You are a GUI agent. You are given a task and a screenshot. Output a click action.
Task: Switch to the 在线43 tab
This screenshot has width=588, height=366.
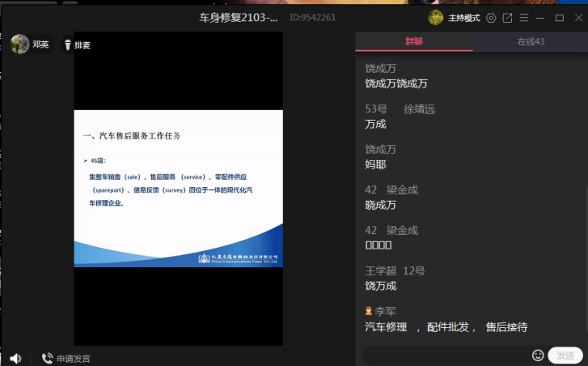pyautogui.click(x=531, y=41)
